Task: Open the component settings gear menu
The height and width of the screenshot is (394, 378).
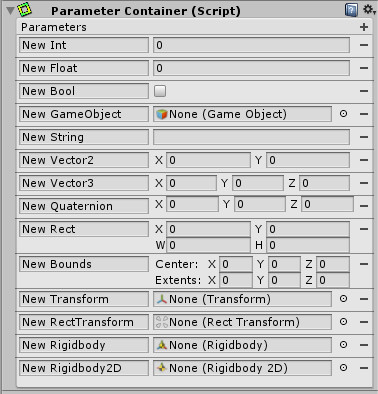Action: coord(368,9)
